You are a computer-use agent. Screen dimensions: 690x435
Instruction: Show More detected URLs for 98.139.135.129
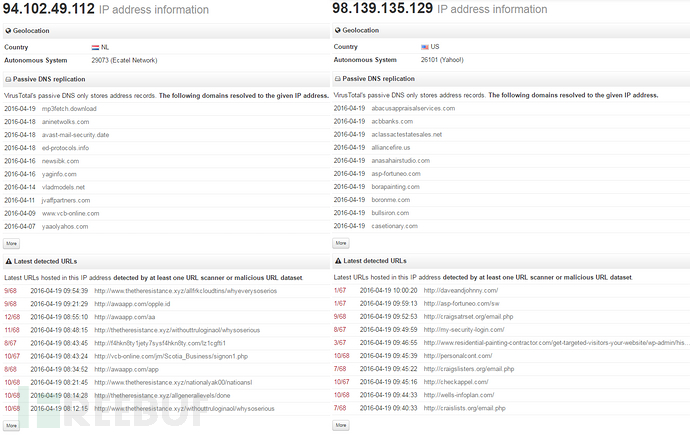click(342, 425)
